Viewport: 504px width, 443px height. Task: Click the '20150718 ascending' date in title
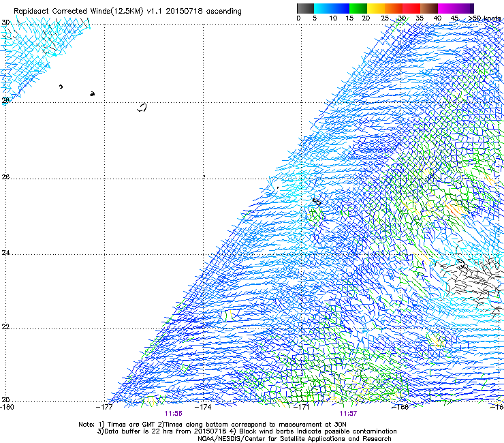pos(204,11)
